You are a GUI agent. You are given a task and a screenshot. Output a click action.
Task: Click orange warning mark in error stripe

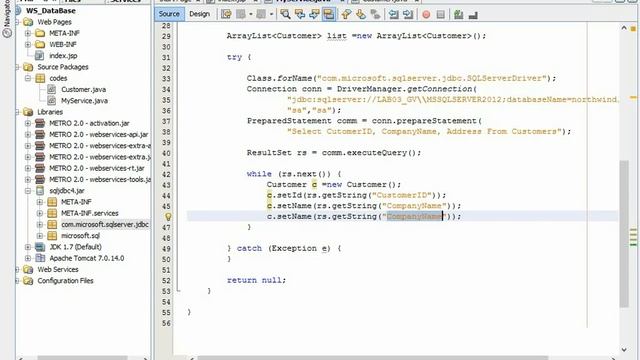pyautogui.click(x=633, y=98)
